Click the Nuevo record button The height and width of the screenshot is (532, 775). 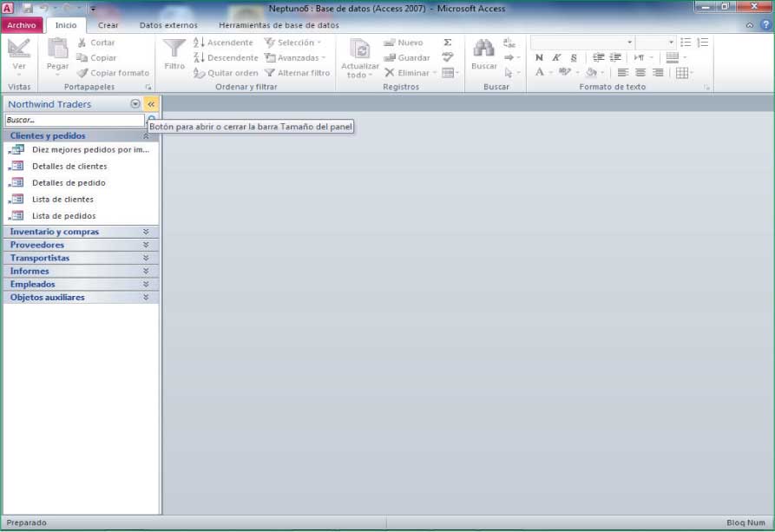pos(404,43)
